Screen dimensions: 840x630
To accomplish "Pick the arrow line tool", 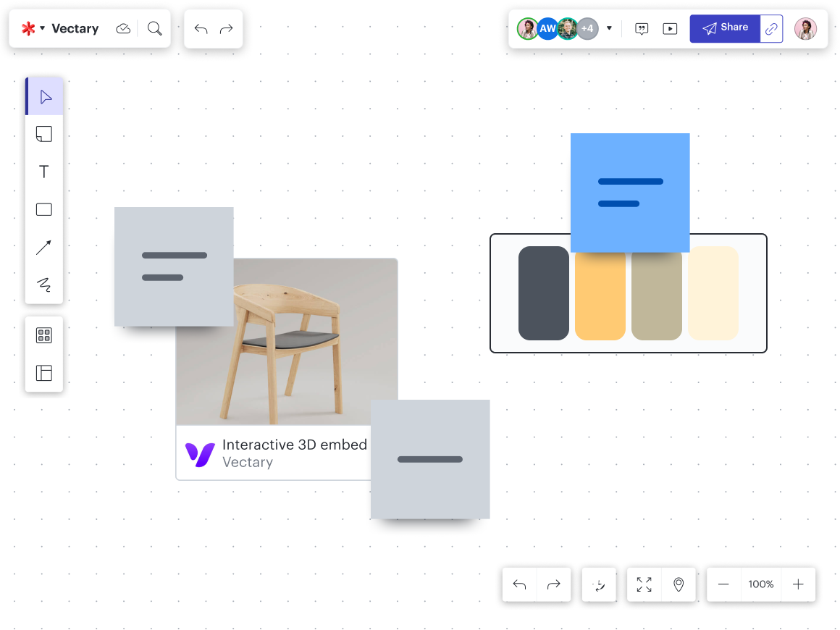I will pyautogui.click(x=44, y=248).
